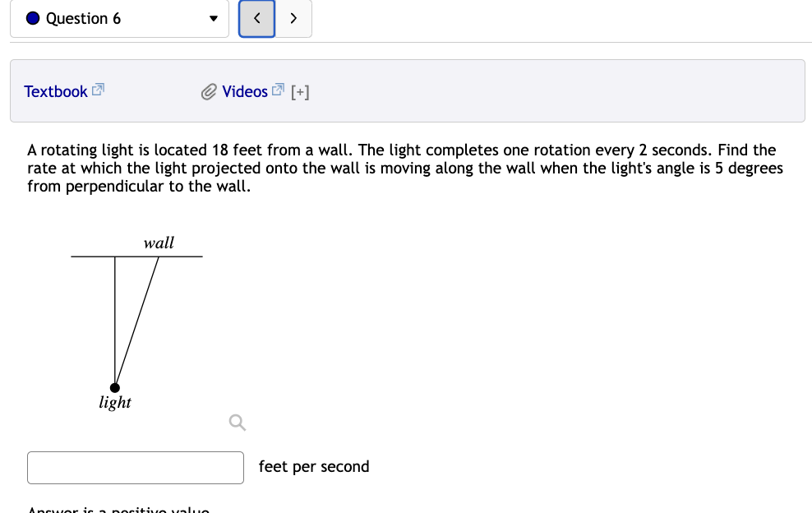
Task: Open the Videos link
Action: [244, 91]
